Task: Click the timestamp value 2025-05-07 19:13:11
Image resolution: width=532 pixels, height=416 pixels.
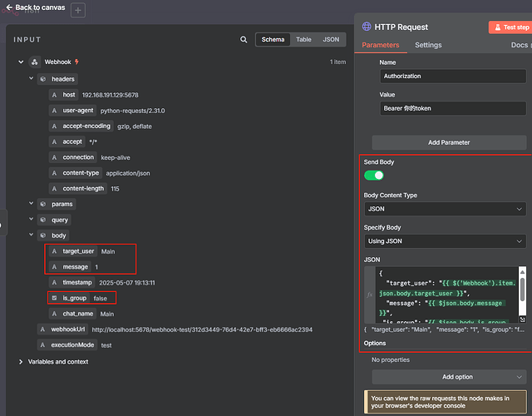Action: [127, 283]
